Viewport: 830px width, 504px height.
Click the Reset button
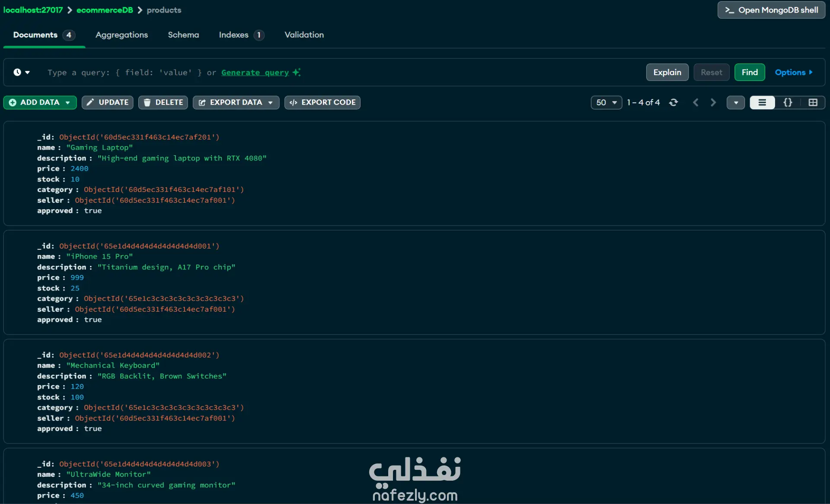coord(711,72)
